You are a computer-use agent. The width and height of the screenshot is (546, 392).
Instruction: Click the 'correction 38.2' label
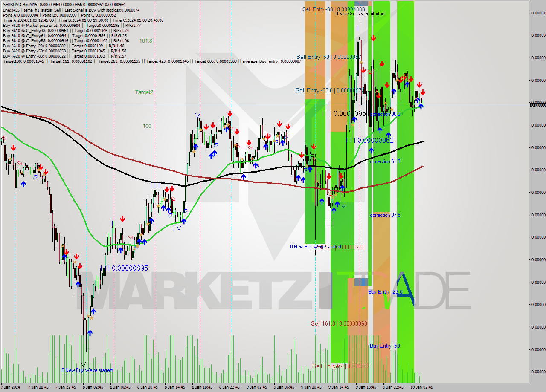click(385, 114)
